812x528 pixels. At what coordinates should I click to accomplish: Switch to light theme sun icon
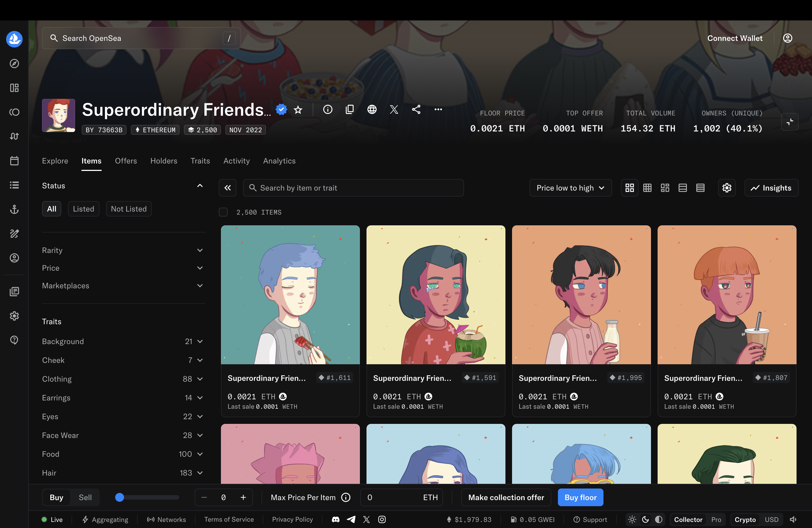click(632, 519)
